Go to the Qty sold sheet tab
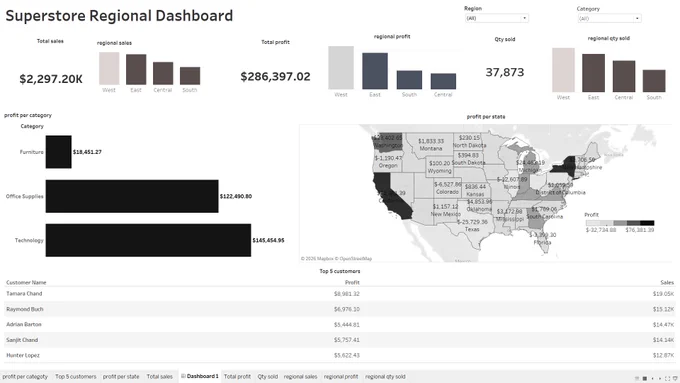Image resolution: width=680 pixels, height=383 pixels. [x=268, y=376]
